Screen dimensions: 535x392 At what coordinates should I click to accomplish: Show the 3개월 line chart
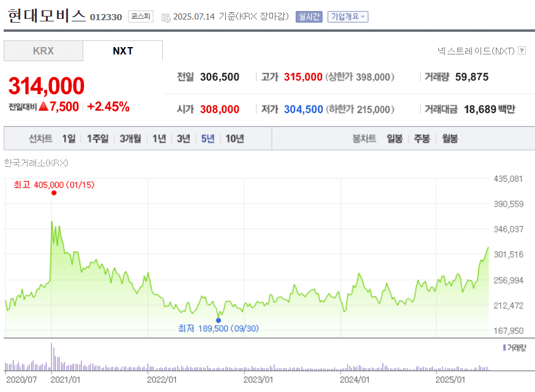click(130, 139)
